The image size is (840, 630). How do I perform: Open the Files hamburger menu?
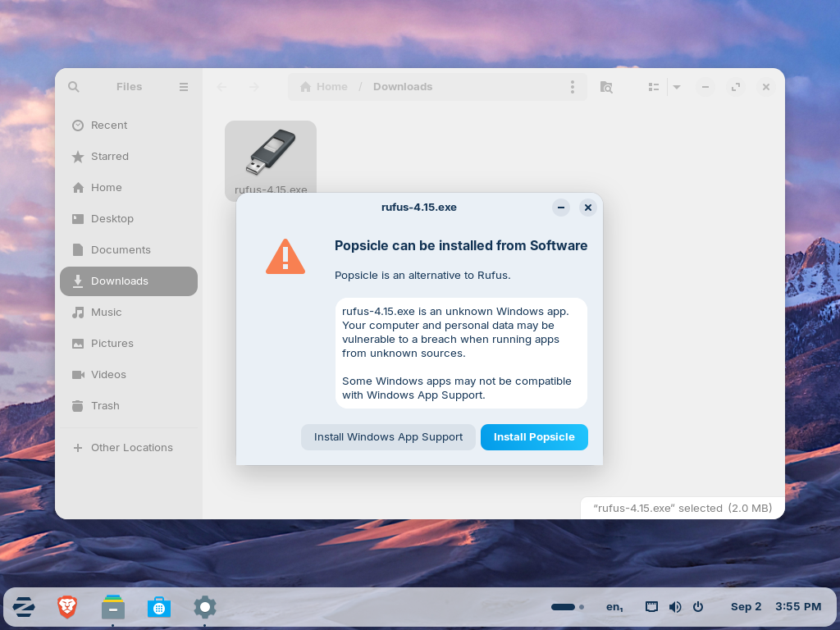pyautogui.click(x=184, y=87)
